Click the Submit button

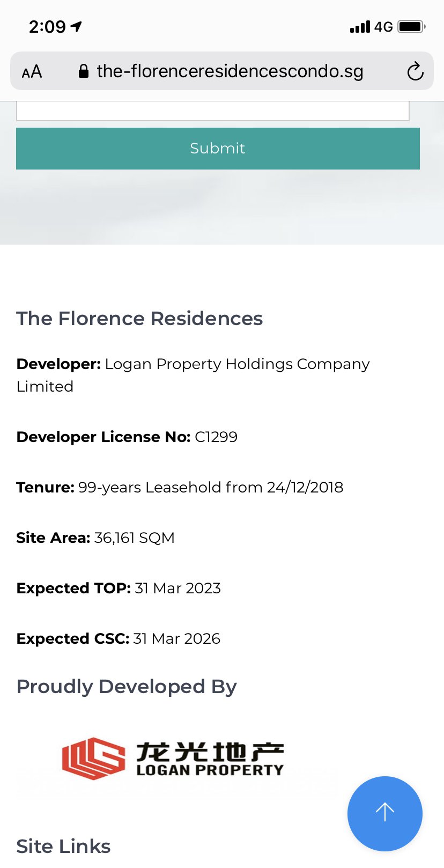point(218,148)
